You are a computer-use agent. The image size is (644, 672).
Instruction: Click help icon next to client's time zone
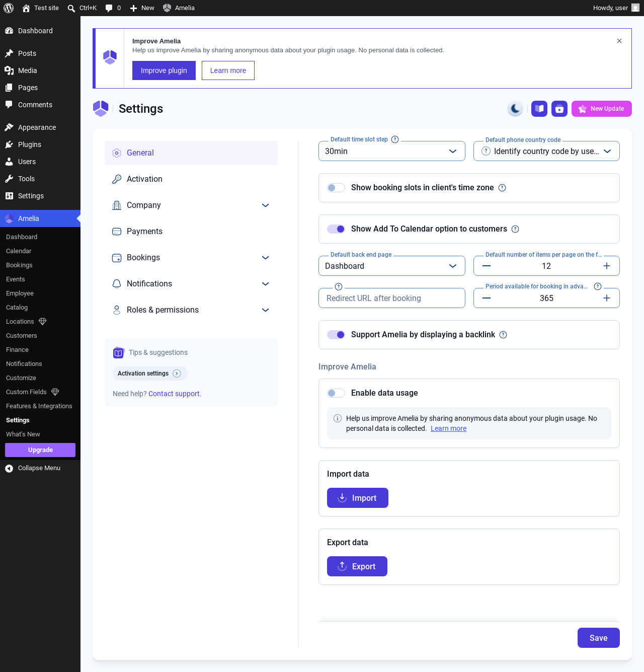pyautogui.click(x=502, y=188)
